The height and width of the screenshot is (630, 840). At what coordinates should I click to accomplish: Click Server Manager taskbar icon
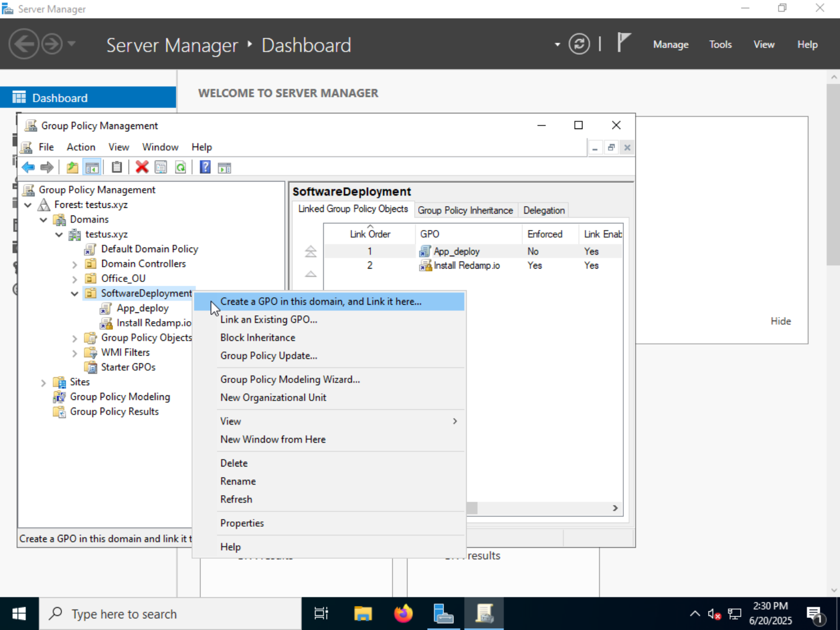point(443,614)
